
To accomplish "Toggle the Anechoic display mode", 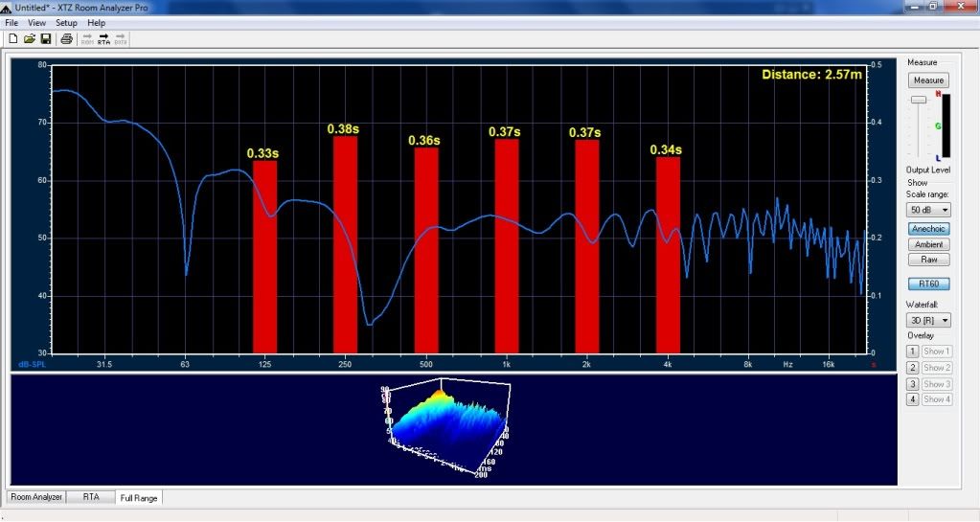I will click(x=928, y=229).
